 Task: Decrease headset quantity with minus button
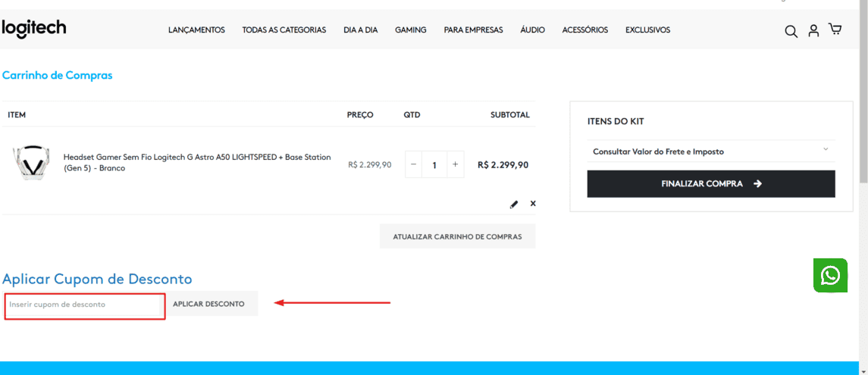[x=413, y=164]
